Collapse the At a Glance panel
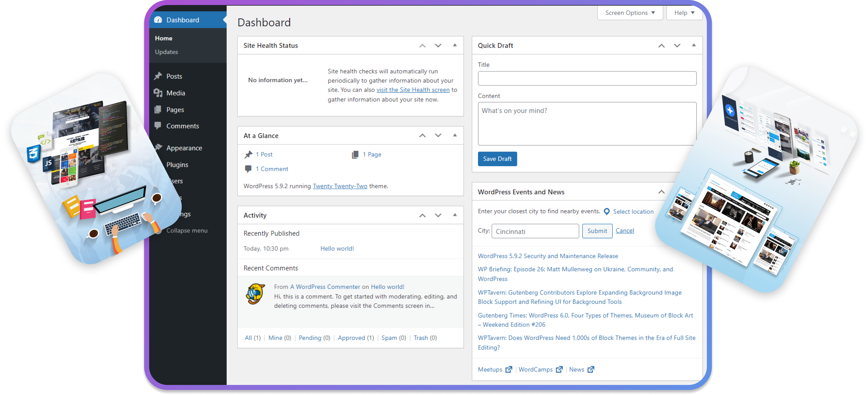868x395 pixels. coord(455,135)
